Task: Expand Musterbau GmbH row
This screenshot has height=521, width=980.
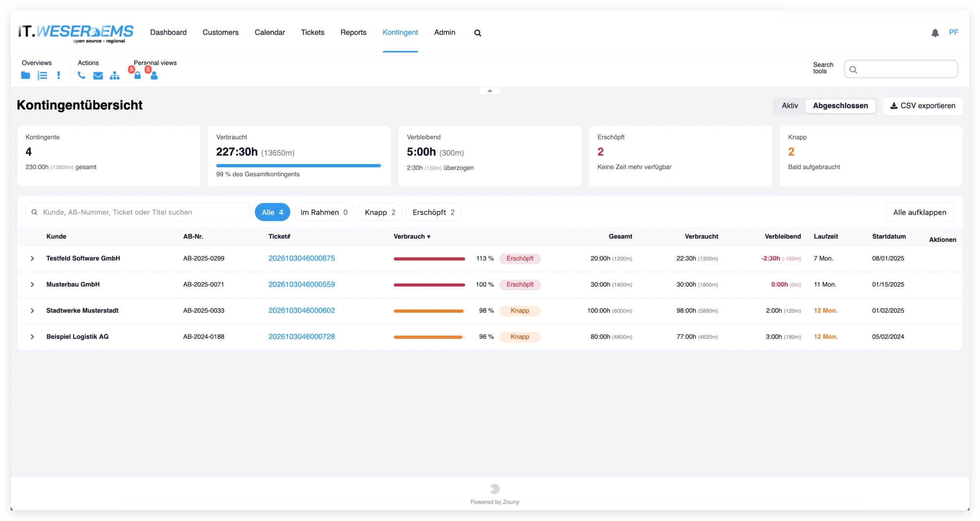Action: [x=32, y=284]
